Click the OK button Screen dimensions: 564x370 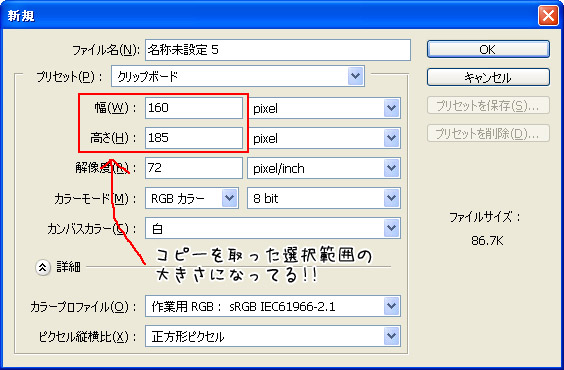488,49
